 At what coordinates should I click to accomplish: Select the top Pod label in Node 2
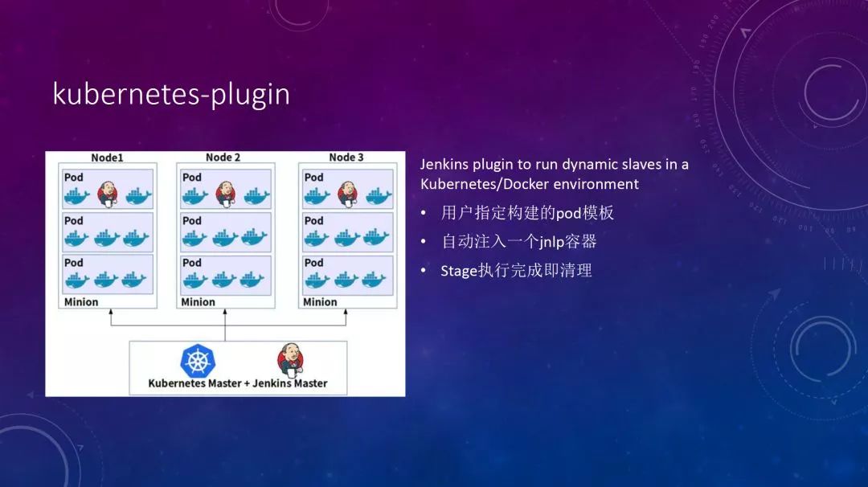[x=192, y=178]
